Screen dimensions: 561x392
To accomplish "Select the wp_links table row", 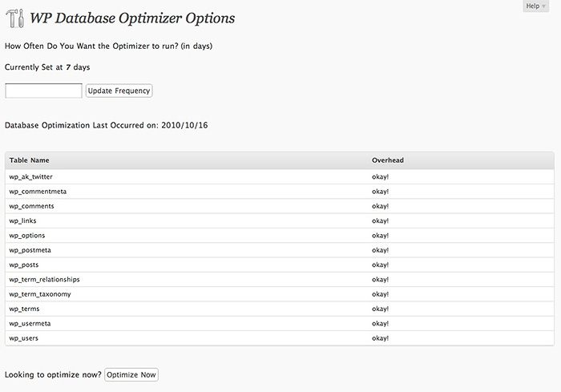I will [x=280, y=221].
